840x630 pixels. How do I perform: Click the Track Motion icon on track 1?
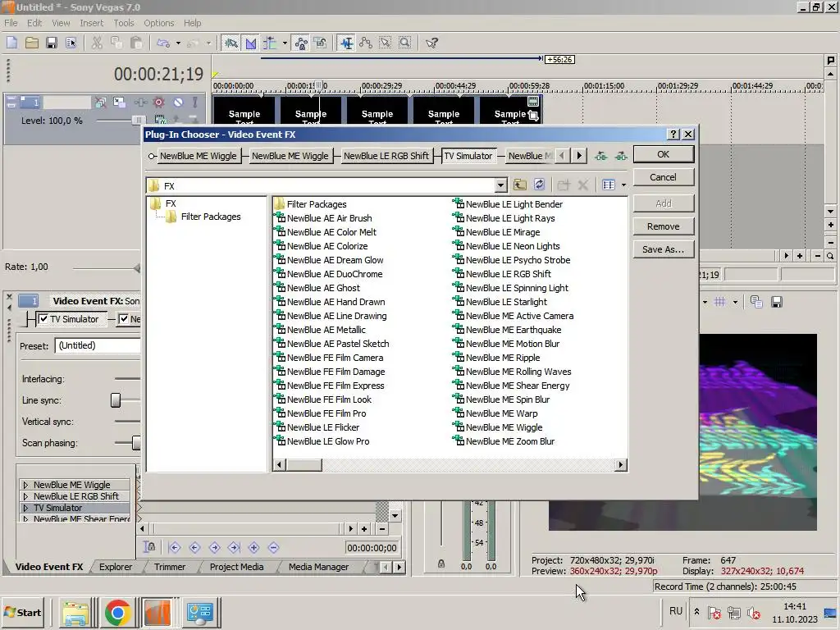tap(119, 102)
